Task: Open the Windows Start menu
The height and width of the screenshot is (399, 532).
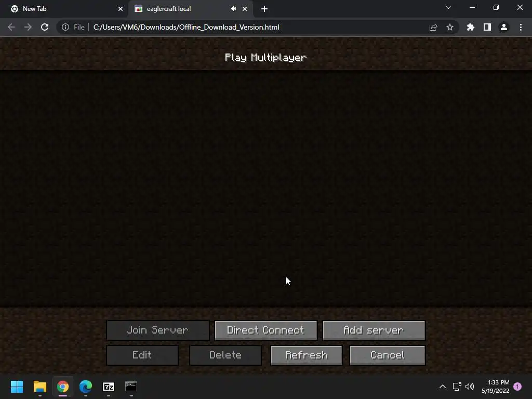Action: (x=17, y=387)
